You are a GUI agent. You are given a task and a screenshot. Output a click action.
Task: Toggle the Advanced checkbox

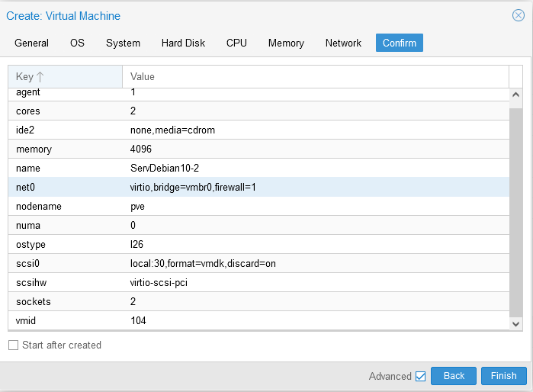[x=420, y=376]
